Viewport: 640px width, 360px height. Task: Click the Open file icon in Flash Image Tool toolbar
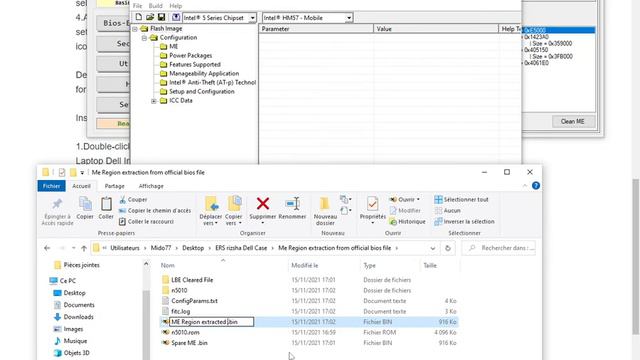pyautogui.click(x=150, y=17)
